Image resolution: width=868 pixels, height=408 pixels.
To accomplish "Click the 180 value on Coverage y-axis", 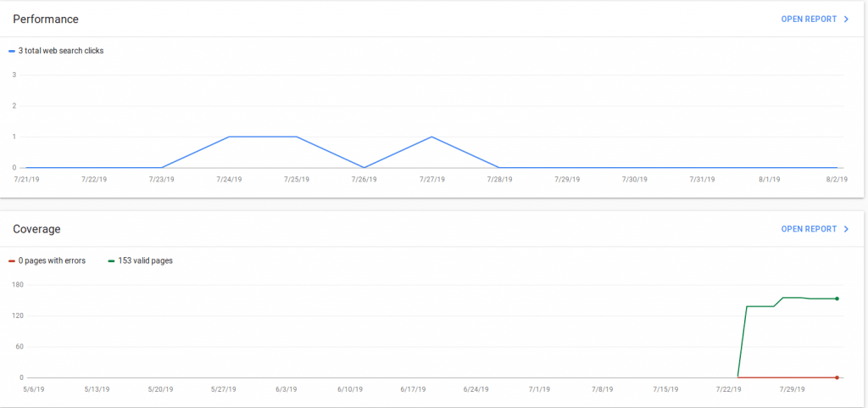I will pyautogui.click(x=19, y=285).
